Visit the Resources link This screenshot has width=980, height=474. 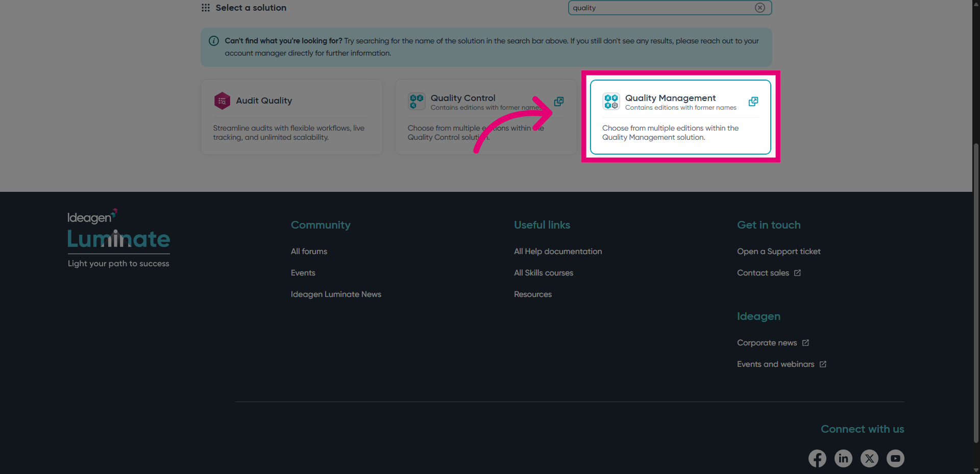532,294
